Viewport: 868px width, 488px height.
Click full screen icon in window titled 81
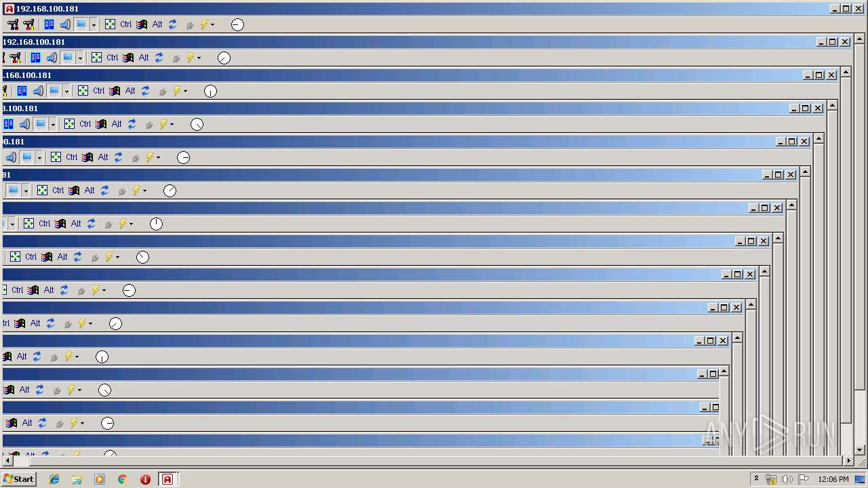pyautogui.click(x=43, y=190)
